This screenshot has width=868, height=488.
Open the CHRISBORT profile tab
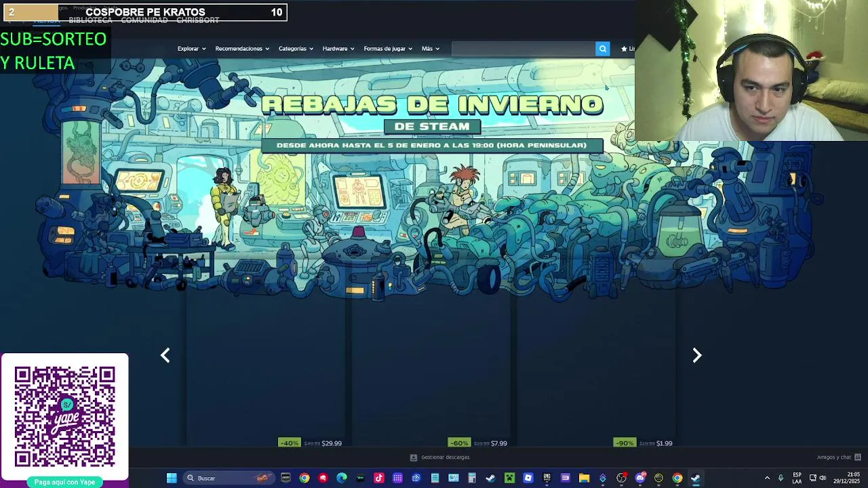[197, 20]
